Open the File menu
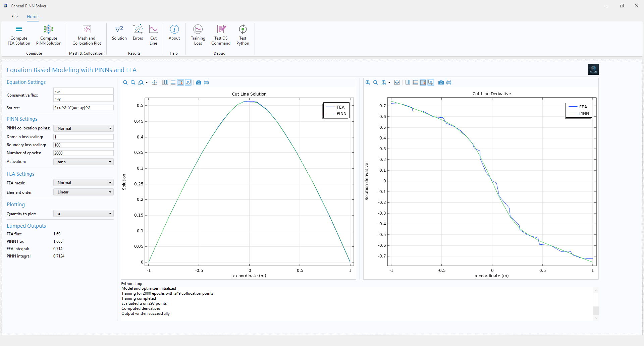Viewport: 644px width, 346px height. [x=14, y=16]
